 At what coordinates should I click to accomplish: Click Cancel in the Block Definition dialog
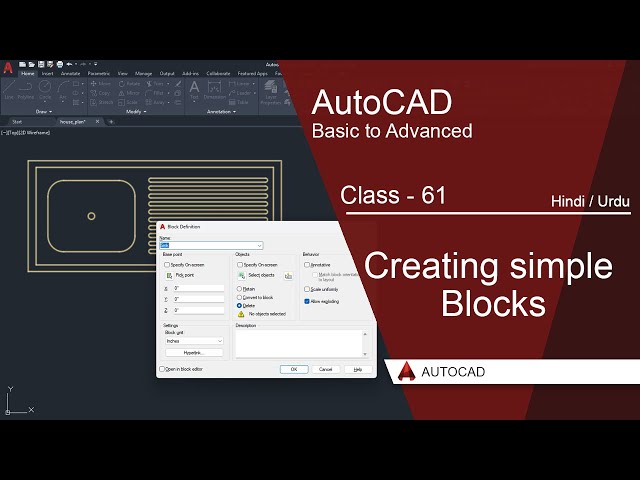tap(325, 369)
